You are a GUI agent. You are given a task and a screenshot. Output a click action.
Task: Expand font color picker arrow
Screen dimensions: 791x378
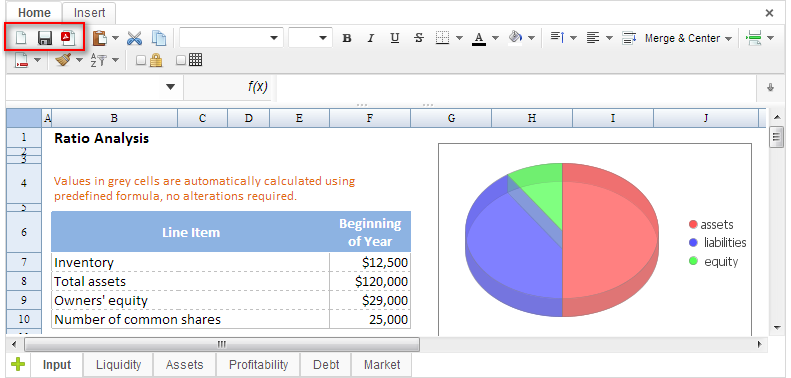[495, 38]
